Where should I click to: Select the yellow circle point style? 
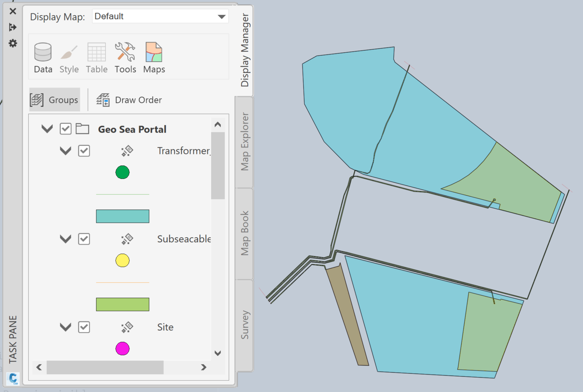pos(122,261)
